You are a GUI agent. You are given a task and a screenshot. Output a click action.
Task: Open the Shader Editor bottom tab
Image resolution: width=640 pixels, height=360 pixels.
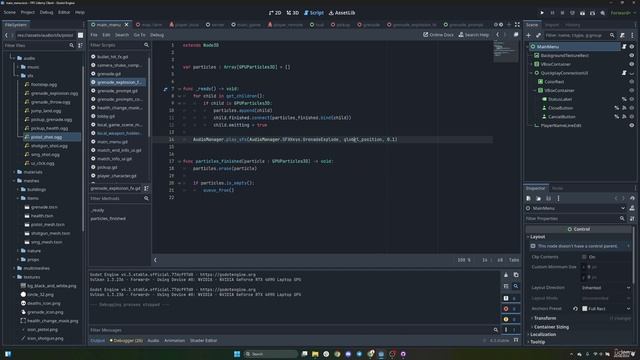203,340
